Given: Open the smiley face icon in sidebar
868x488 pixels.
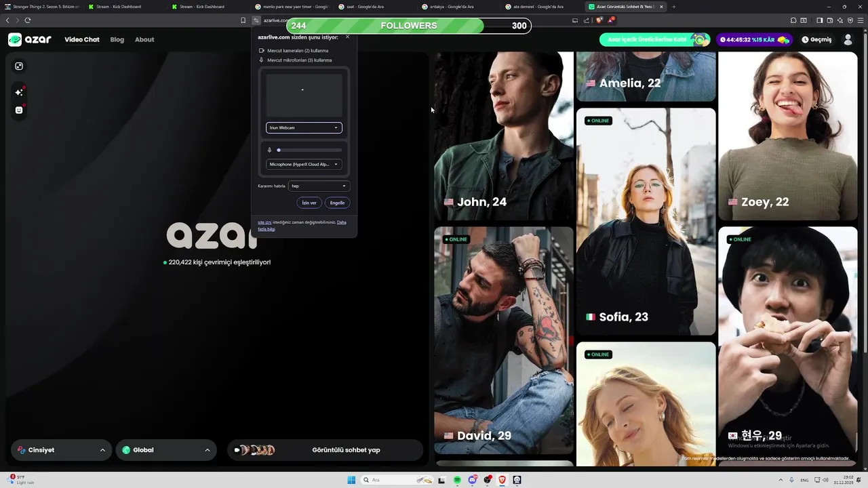Looking at the screenshot, I should 19,110.
